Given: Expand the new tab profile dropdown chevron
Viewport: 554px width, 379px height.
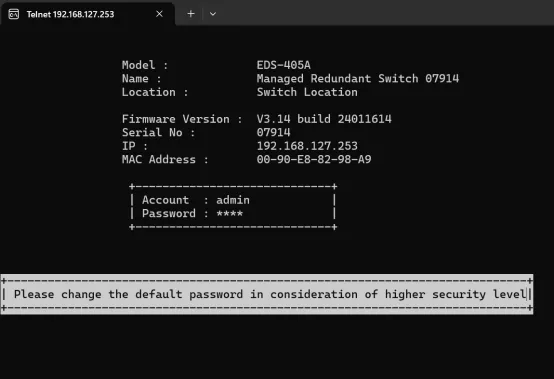Looking at the screenshot, I should (x=213, y=14).
